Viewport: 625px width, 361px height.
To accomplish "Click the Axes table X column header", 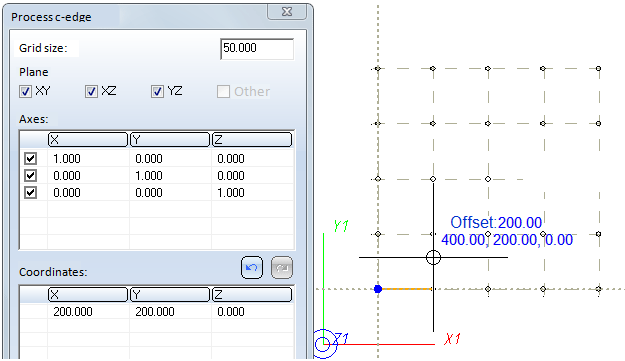I will click(x=88, y=139).
